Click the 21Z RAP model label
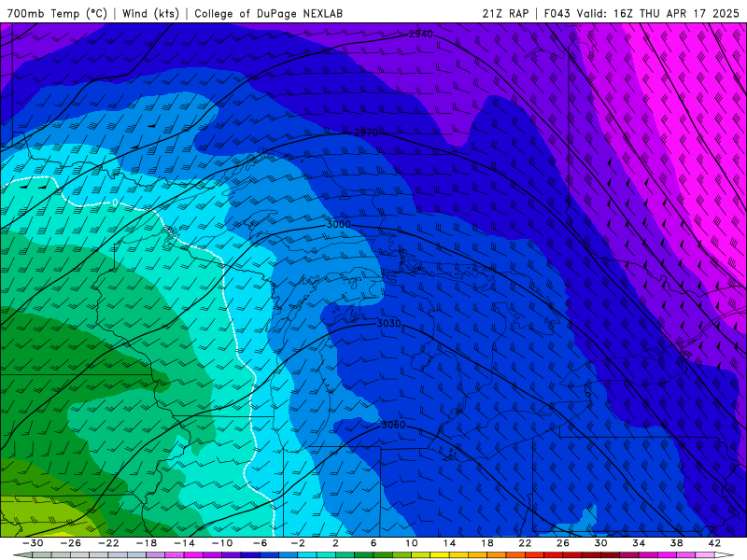 click(505, 13)
